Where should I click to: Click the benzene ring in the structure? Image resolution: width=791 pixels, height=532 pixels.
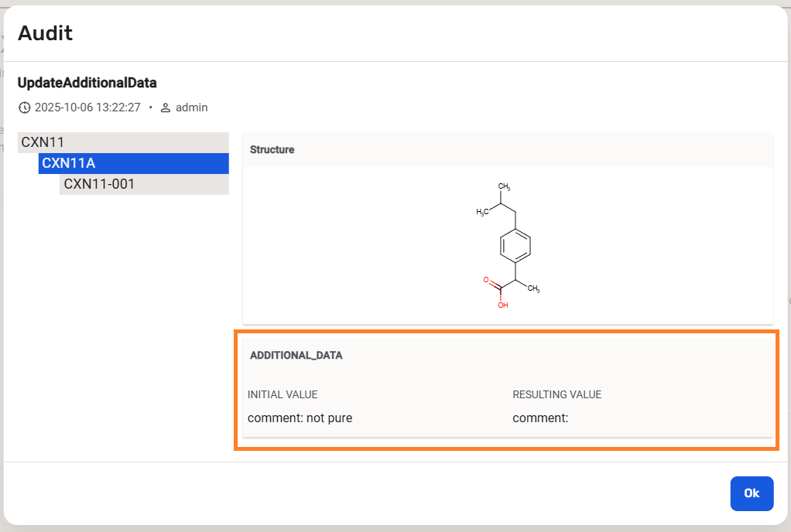[x=515, y=247]
